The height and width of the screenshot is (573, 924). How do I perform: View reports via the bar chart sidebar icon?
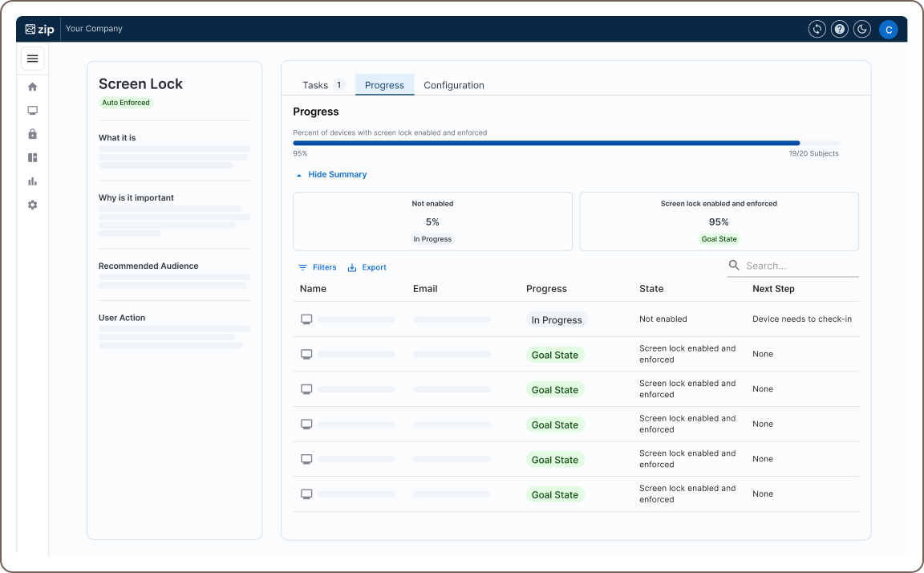click(x=32, y=181)
